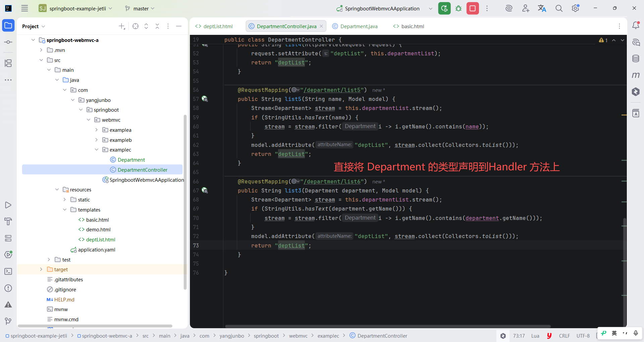Hide the Project panel

point(179,26)
